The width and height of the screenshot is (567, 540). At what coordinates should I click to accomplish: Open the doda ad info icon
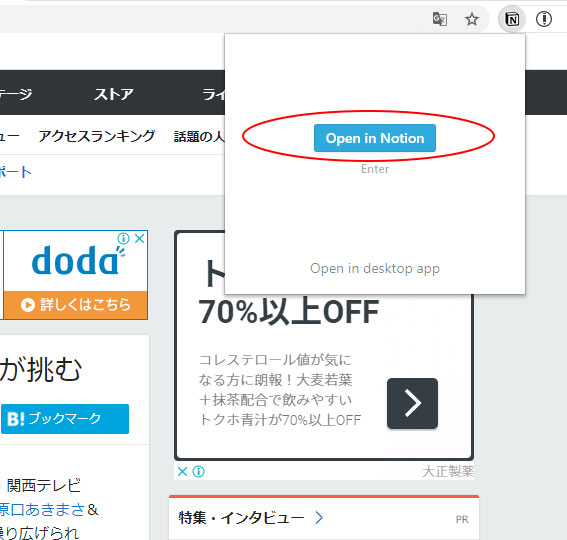(x=123, y=238)
